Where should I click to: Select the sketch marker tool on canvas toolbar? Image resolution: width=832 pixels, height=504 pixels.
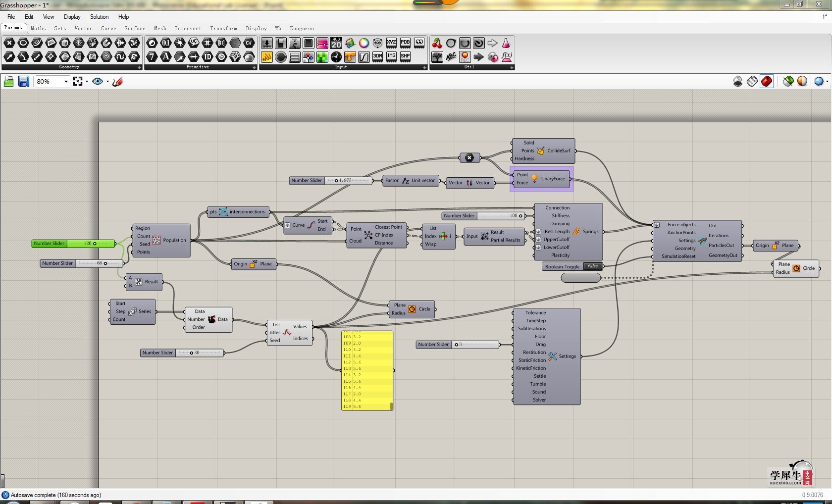pos(117,81)
